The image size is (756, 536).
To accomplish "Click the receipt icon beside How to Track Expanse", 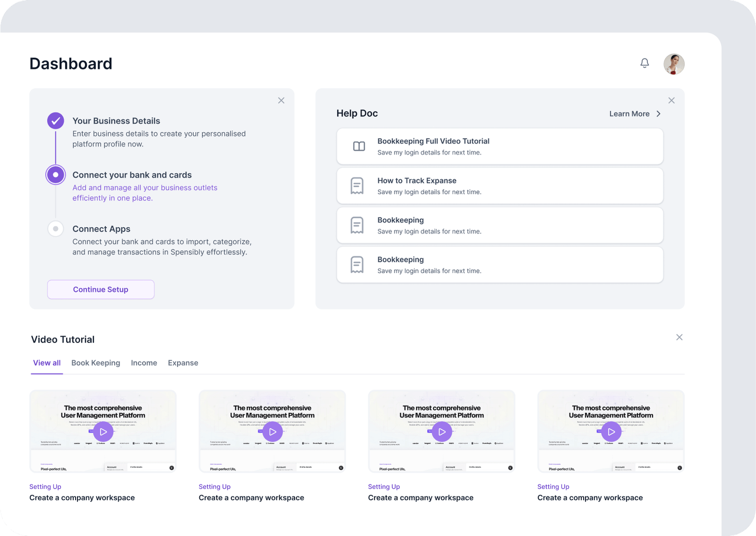I will 357,186.
